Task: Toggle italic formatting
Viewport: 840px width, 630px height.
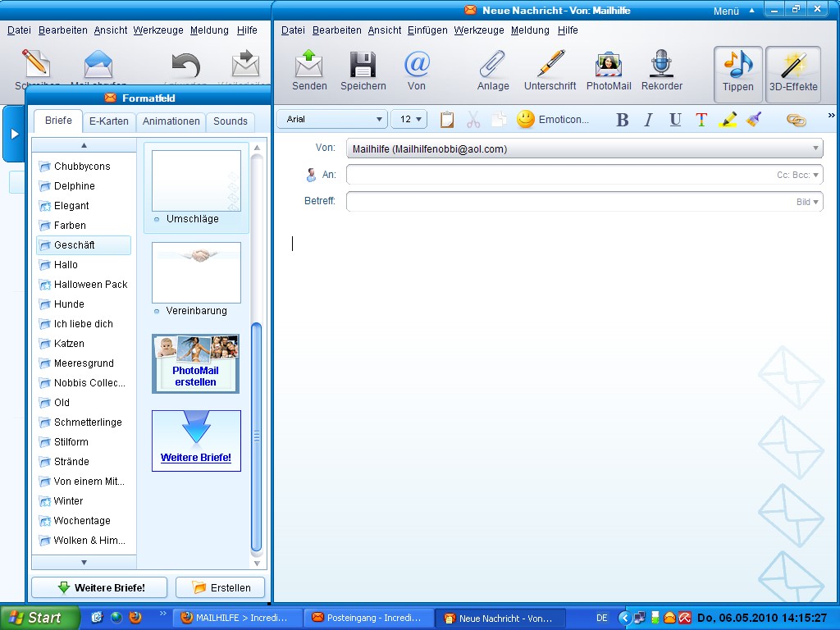Action: 648,120
